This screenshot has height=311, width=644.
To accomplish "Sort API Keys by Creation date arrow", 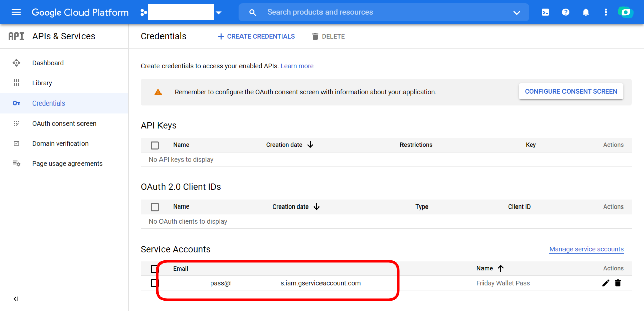I will point(310,145).
